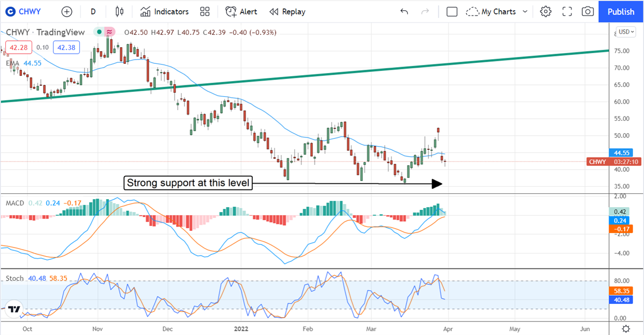Image resolution: width=644 pixels, height=335 pixels.
Task: Open chart settings gear in toolbar
Action: [x=546, y=11]
